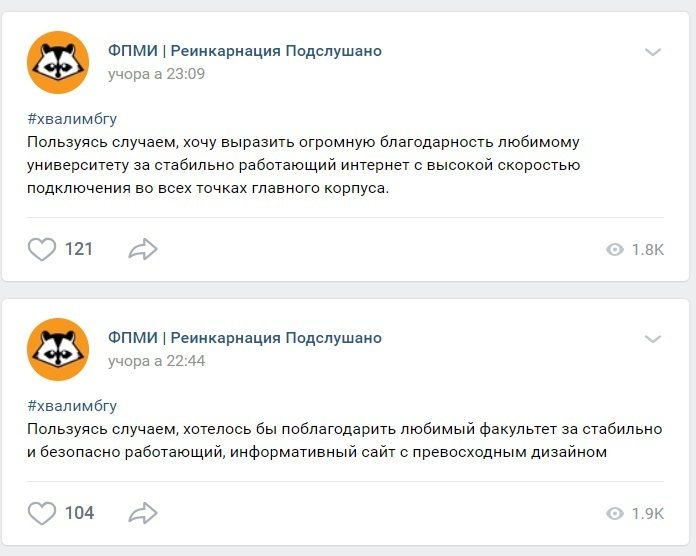Open the first post's timestamp вчера в 23:09

(156, 74)
